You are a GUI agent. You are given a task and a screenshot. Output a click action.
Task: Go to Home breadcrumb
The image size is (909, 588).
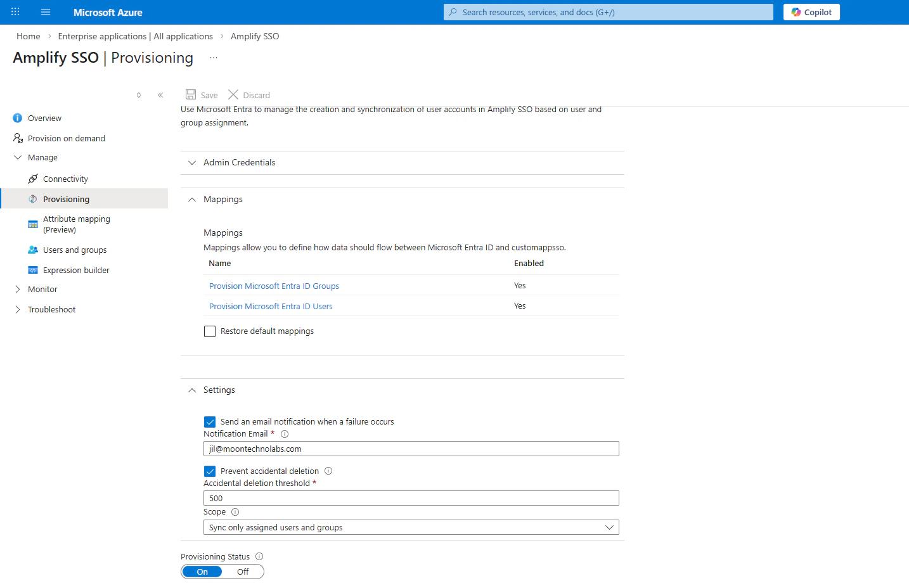(x=29, y=36)
